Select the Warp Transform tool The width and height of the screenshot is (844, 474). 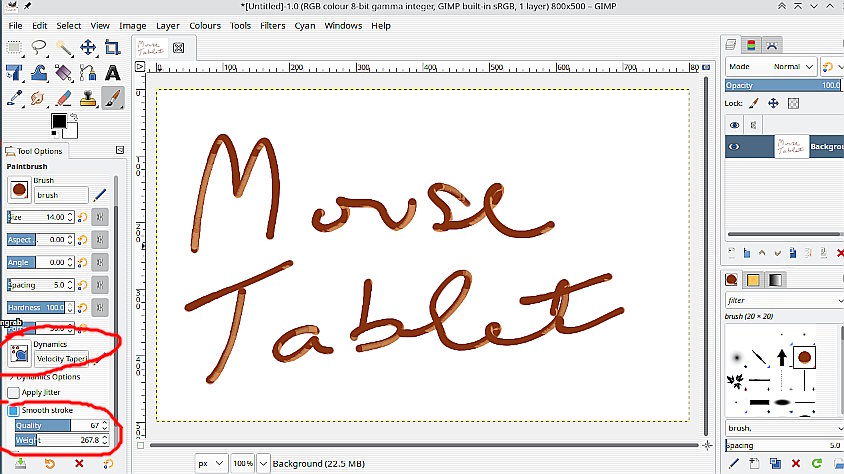coord(39,73)
